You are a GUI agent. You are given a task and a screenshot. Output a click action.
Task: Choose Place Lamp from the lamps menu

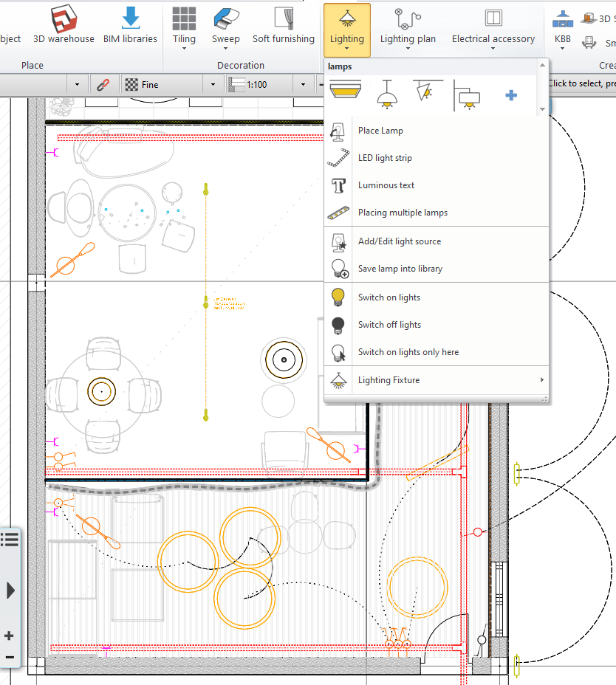point(381,130)
